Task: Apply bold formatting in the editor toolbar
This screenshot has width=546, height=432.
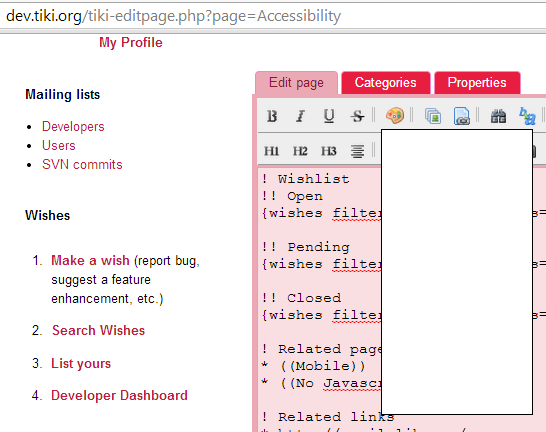Action: click(x=272, y=116)
